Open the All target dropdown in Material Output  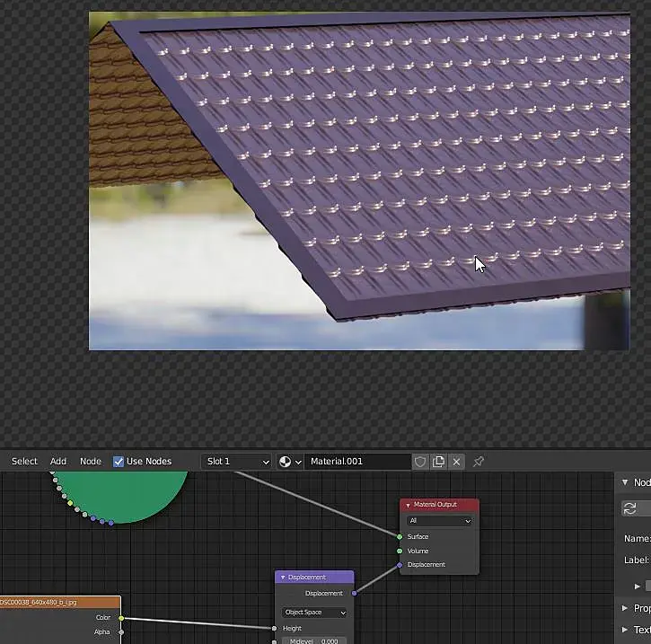[x=439, y=521]
